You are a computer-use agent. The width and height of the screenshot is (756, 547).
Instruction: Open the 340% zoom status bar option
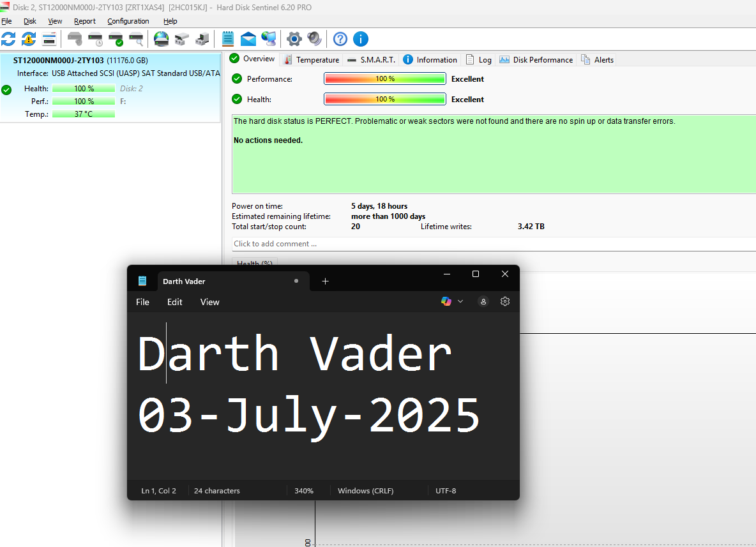coord(304,491)
